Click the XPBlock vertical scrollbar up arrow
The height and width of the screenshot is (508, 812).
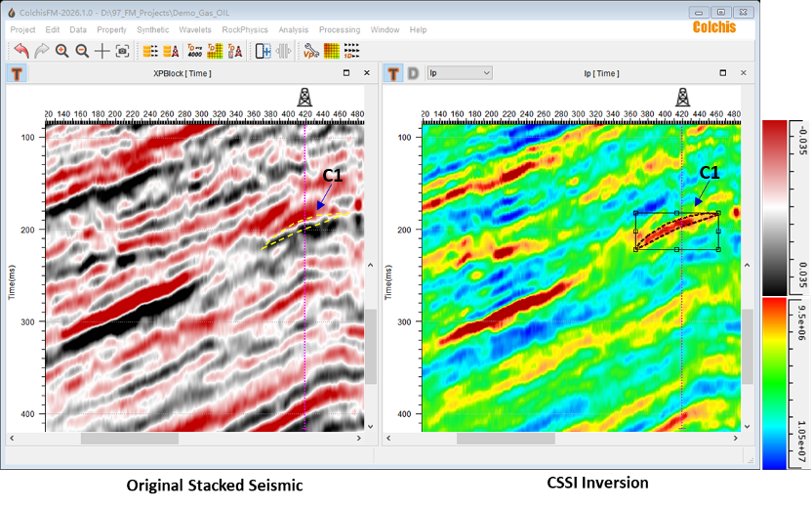370,265
